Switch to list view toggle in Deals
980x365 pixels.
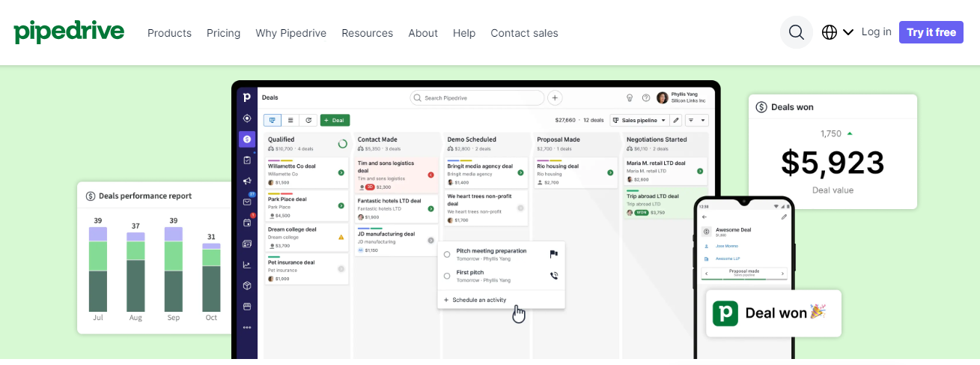(290, 120)
